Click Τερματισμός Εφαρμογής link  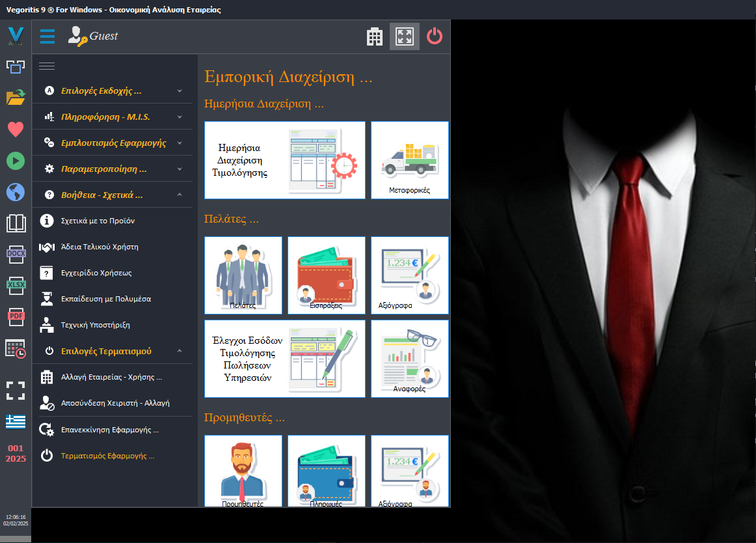tap(107, 456)
